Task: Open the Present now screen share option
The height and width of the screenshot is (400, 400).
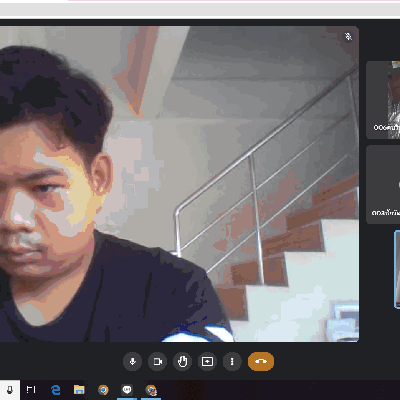Action: [x=207, y=362]
